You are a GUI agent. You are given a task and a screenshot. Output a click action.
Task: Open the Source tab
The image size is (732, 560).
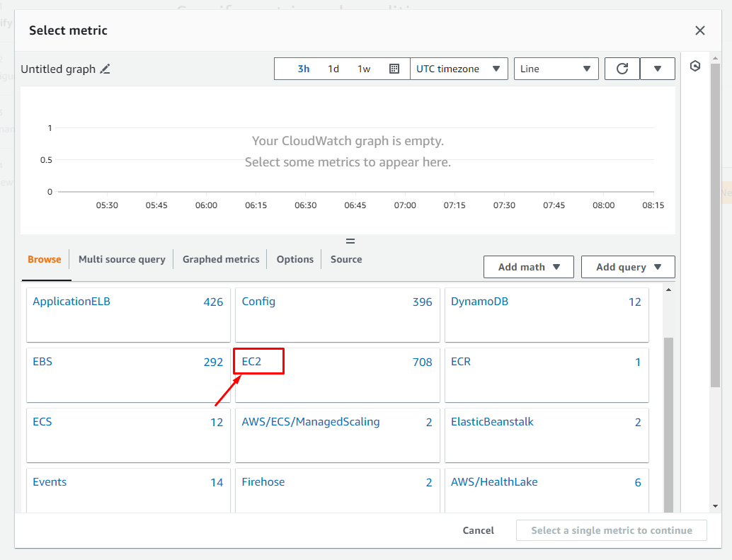pos(346,259)
